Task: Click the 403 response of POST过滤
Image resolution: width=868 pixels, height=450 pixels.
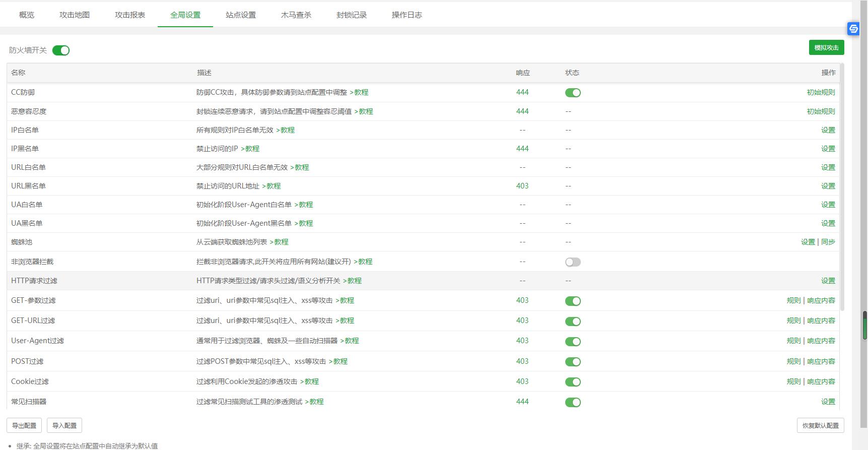Action: click(522, 361)
